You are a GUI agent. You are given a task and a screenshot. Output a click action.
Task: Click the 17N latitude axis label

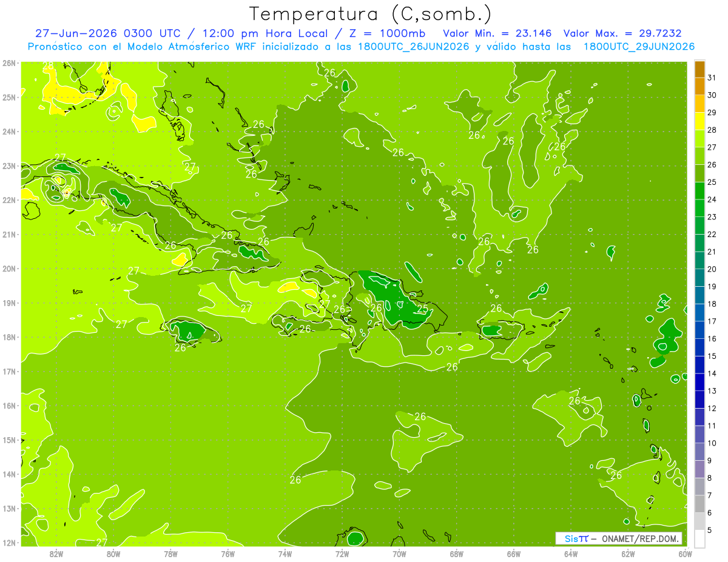8,372
